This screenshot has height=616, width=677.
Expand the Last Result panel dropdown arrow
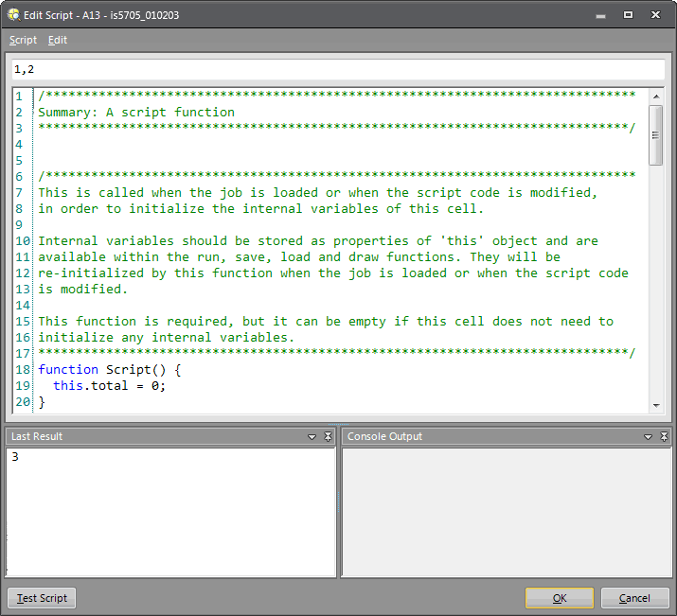(312, 437)
